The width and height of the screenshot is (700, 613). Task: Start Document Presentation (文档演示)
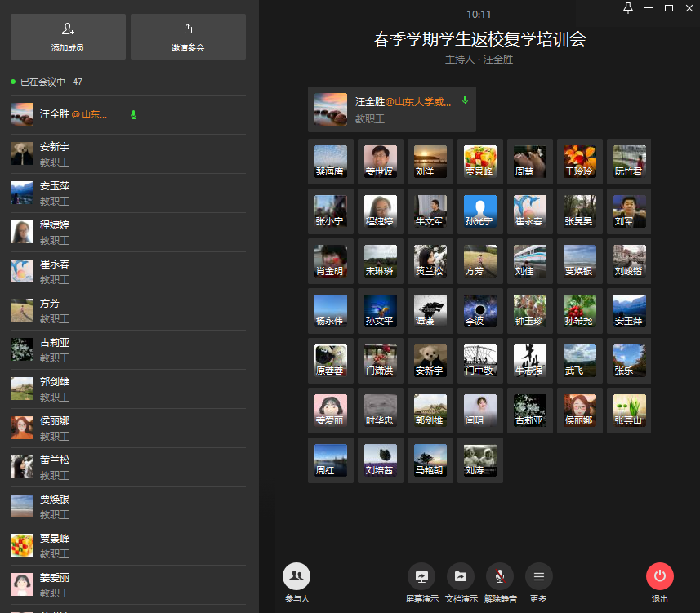pos(461,576)
